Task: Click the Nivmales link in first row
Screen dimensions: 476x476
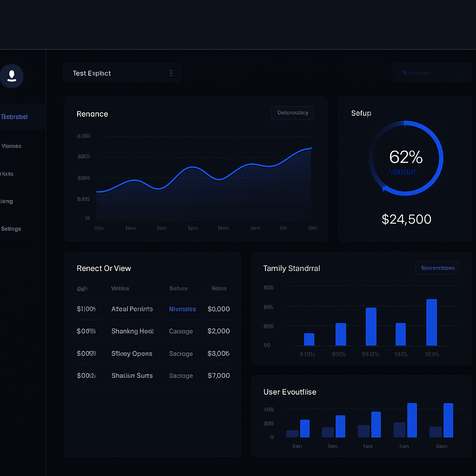Action: coord(182,309)
